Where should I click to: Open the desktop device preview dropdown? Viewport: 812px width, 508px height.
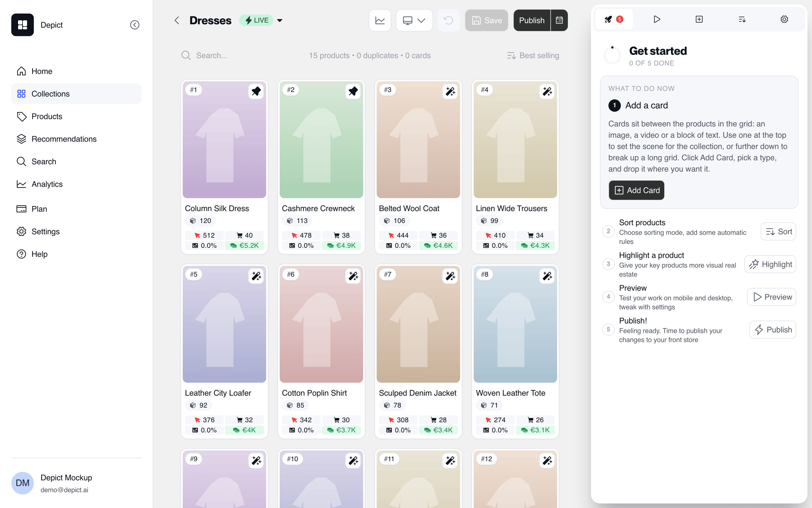click(414, 21)
